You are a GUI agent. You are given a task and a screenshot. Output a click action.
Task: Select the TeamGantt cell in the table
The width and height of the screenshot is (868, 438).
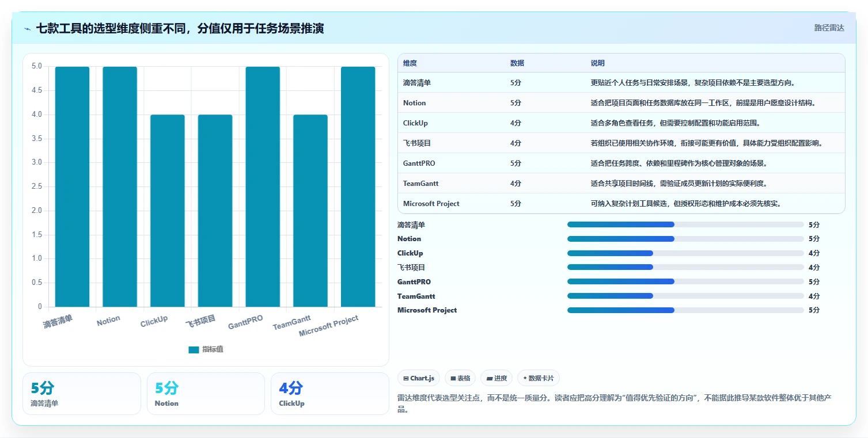click(421, 184)
